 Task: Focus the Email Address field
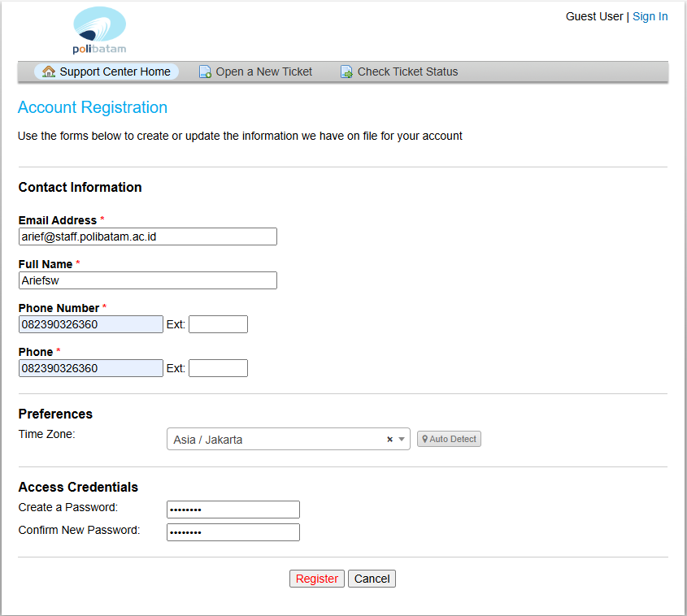(x=147, y=236)
